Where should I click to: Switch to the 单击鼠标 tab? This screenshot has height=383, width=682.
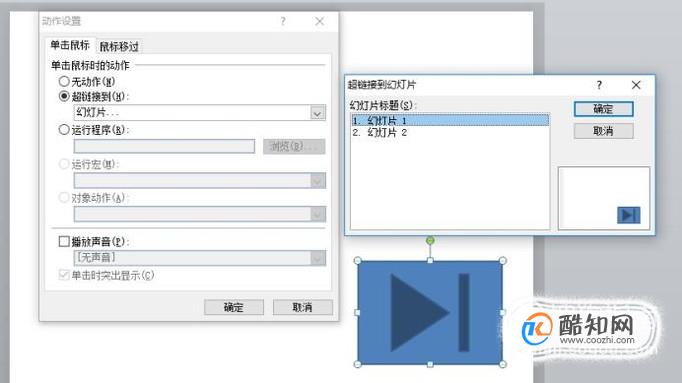70,45
